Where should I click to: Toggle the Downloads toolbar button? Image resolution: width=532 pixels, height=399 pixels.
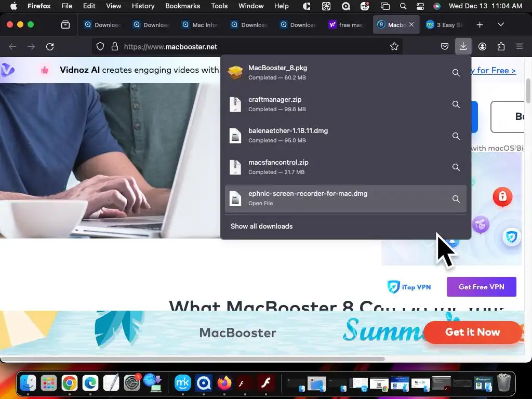[463, 46]
